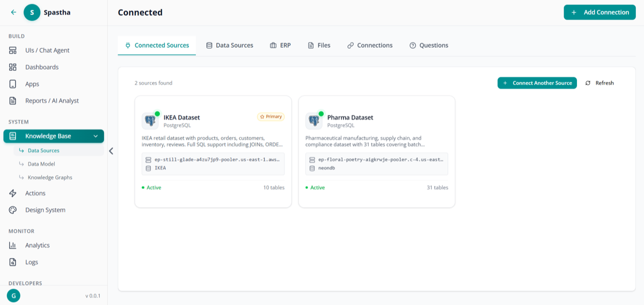Screen dimensions: 644x305
Task: Switch to Connected Sources tab
Action: (157, 46)
